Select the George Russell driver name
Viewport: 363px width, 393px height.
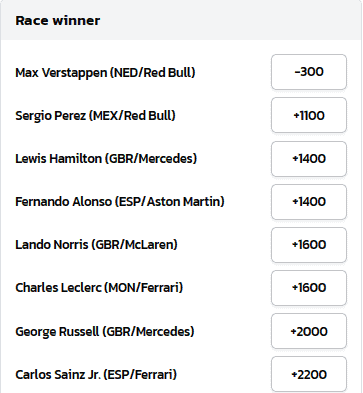[57, 332]
